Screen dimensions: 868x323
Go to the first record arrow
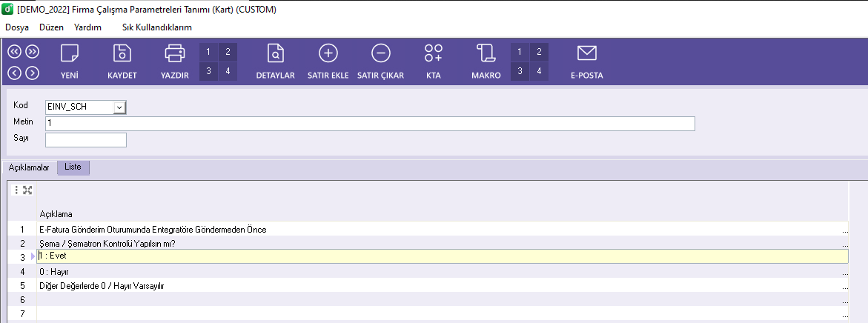[15, 52]
